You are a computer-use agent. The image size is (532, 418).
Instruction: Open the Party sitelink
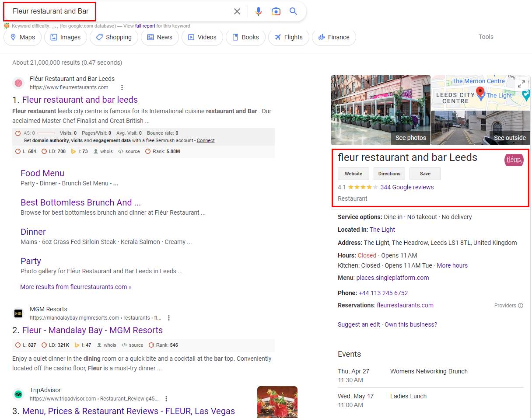(x=31, y=261)
